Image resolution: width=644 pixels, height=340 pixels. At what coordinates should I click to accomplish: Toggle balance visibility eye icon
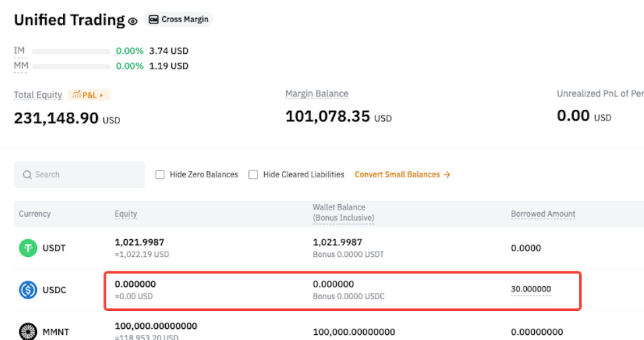[x=133, y=21]
